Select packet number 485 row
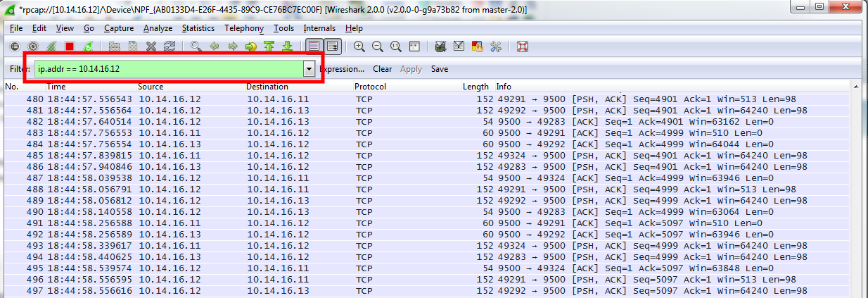Image resolution: width=868 pixels, height=298 pixels. pyautogui.click(x=428, y=156)
